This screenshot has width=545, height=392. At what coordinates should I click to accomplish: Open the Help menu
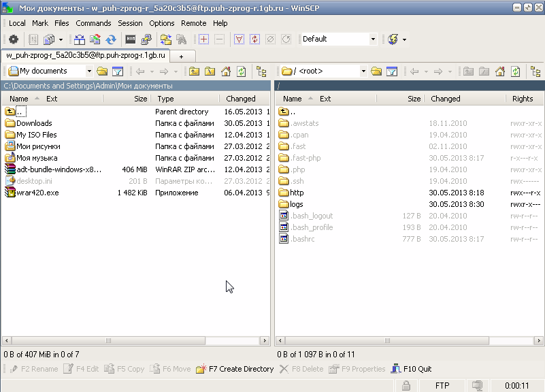click(x=220, y=23)
